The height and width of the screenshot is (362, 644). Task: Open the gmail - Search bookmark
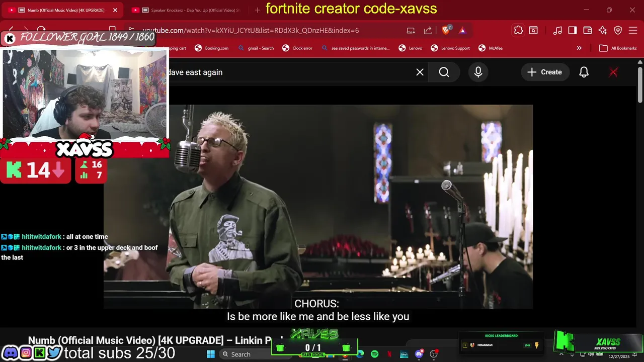(x=256, y=48)
